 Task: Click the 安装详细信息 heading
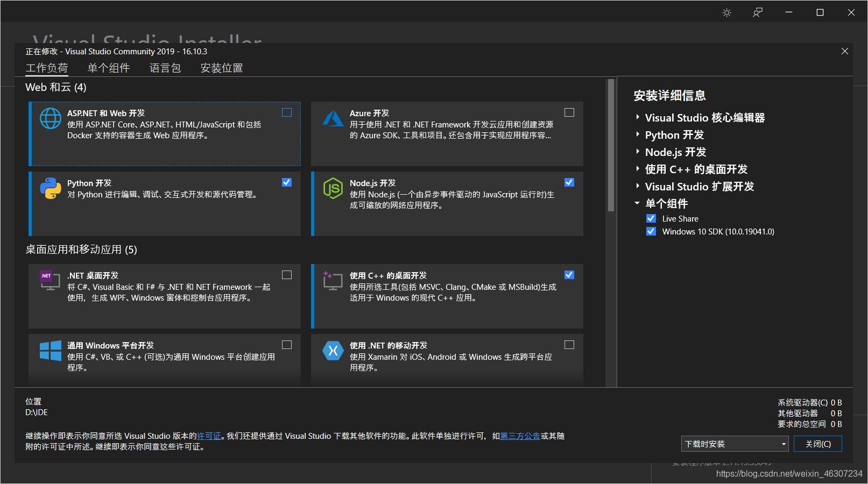click(669, 96)
